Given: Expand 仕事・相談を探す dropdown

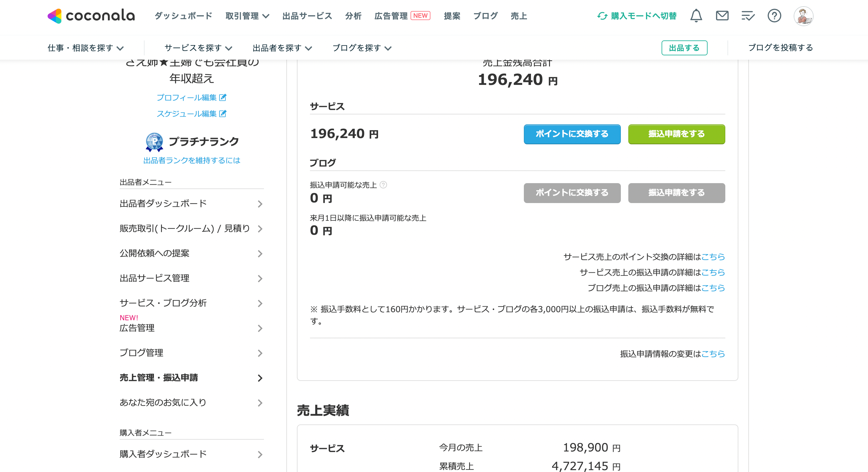Looking at the screenshot, I should (x=85, y=48).
